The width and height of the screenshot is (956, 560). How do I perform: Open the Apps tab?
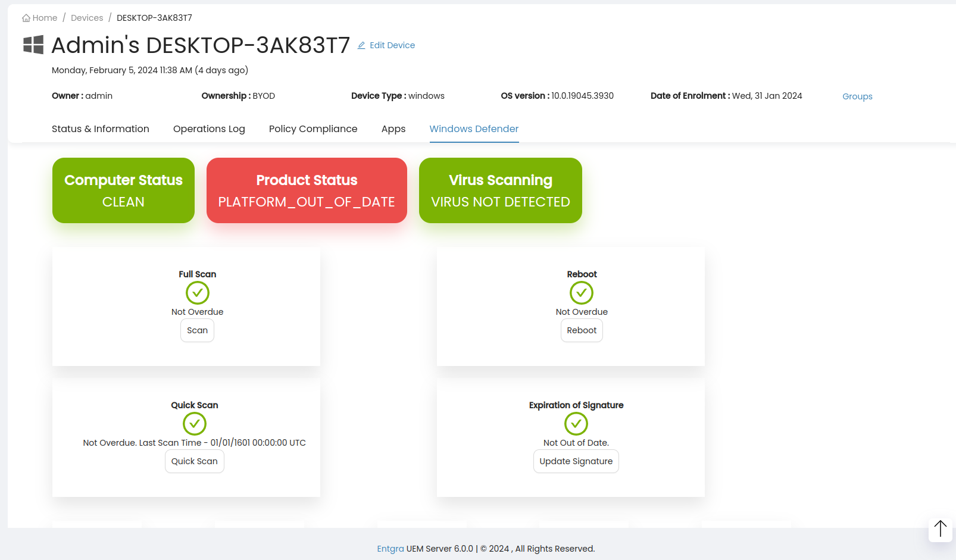point(393,129)
